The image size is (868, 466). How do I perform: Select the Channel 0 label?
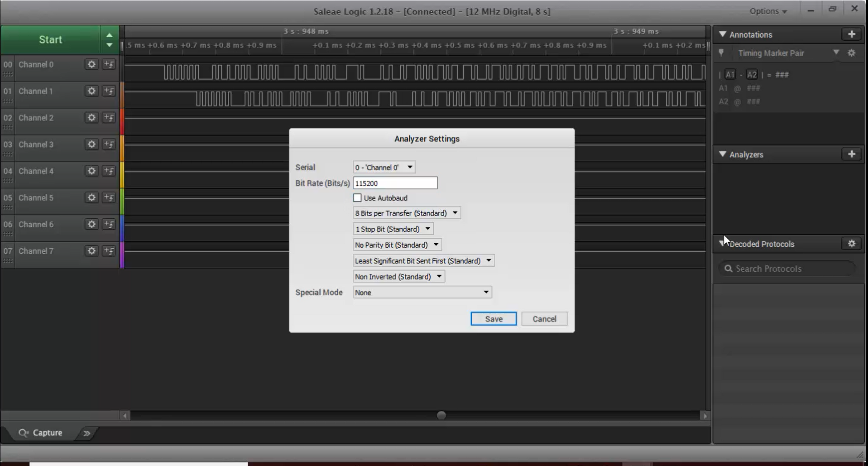coord(36,64)
